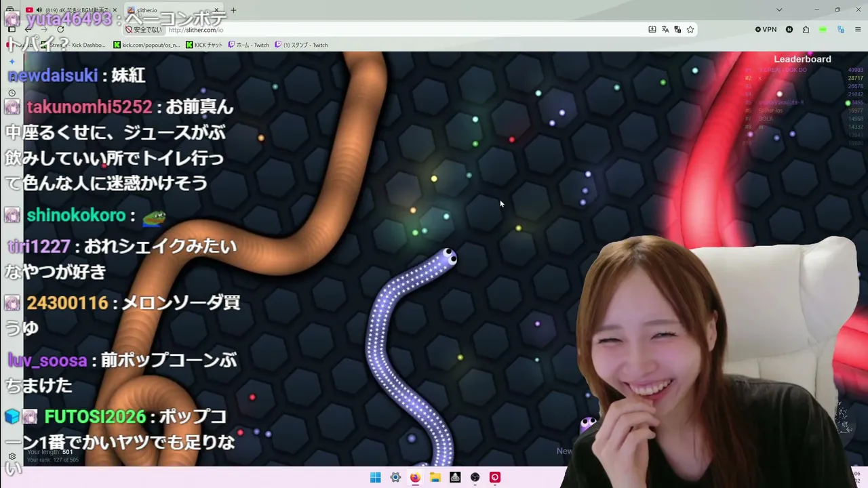Click username luv_soosa in chat
The image size is (868, 488).
pyautogui.click(x=47, y=360)
